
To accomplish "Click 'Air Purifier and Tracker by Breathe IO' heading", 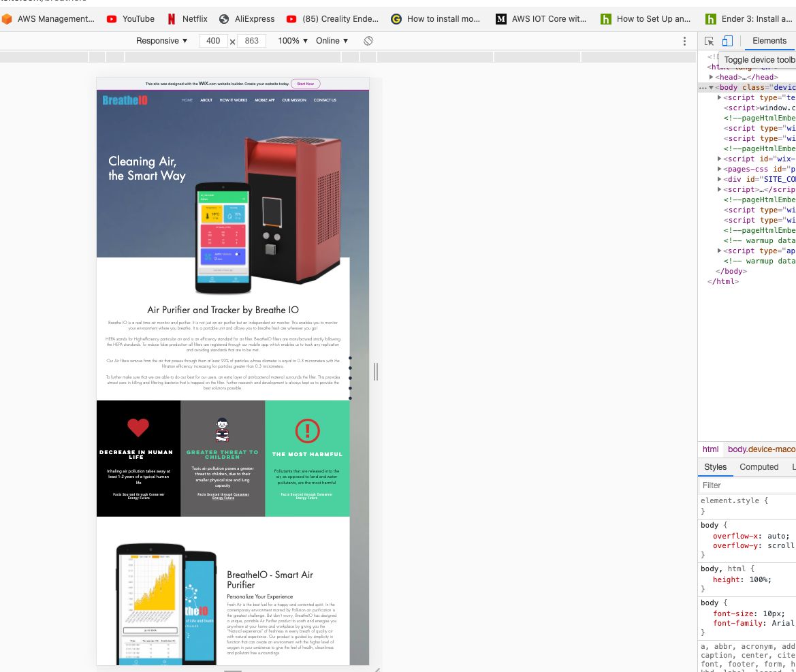I will (x=223, y=310).
